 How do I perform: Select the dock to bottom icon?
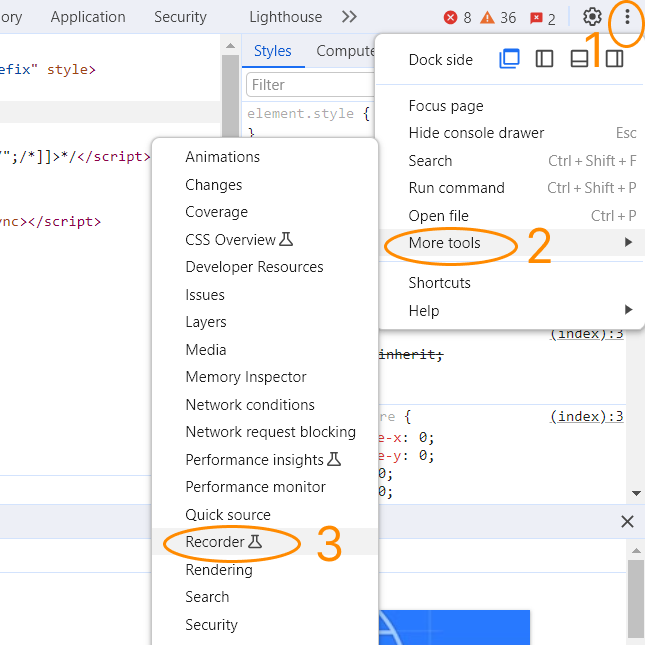coord(579,59)
